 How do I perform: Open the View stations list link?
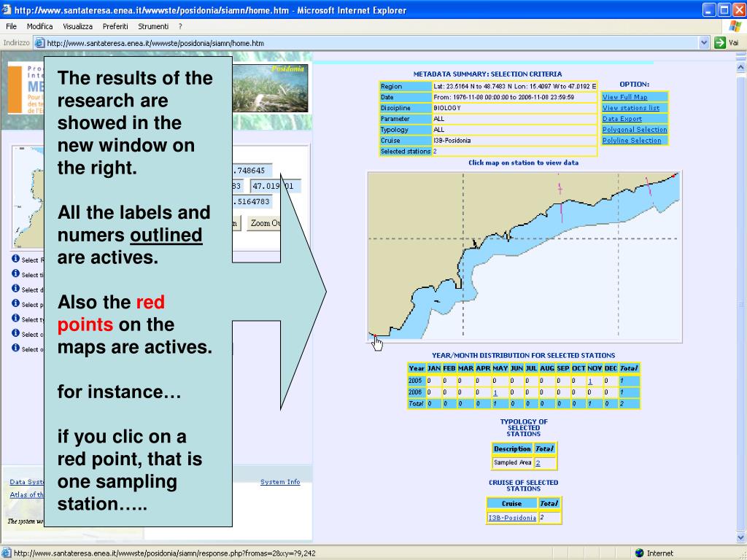click(631, 108)
